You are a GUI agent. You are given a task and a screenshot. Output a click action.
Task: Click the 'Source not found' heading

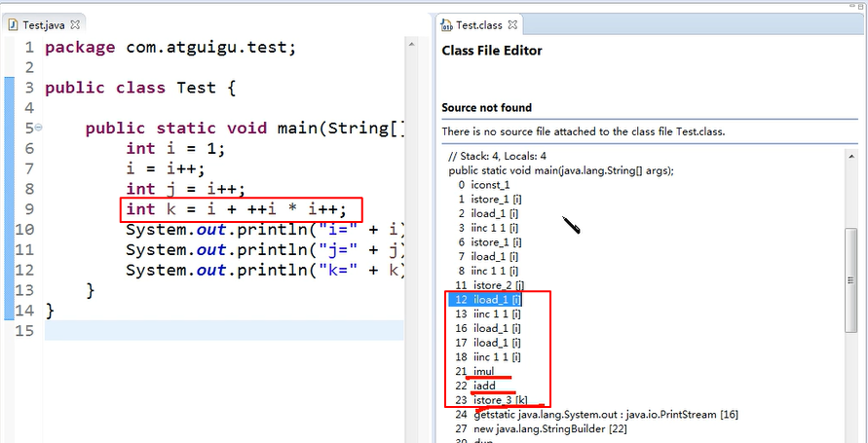(486, 108)
